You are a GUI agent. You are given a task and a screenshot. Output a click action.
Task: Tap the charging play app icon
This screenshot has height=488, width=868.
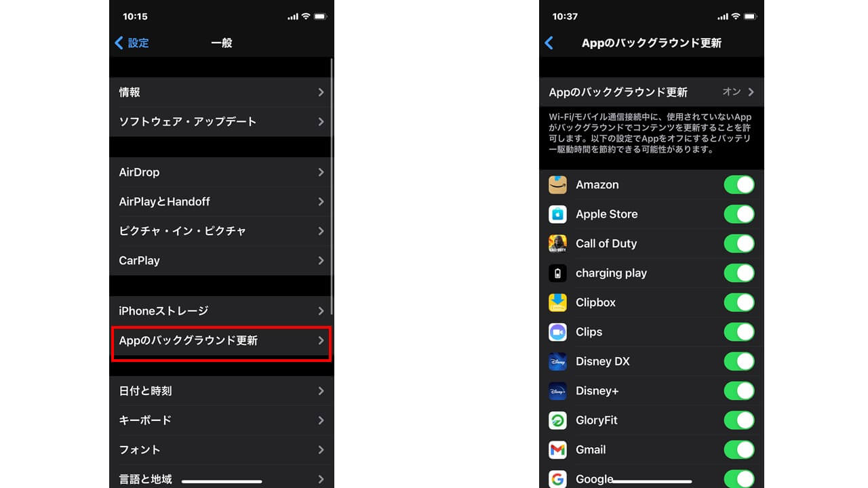(557, 273)
